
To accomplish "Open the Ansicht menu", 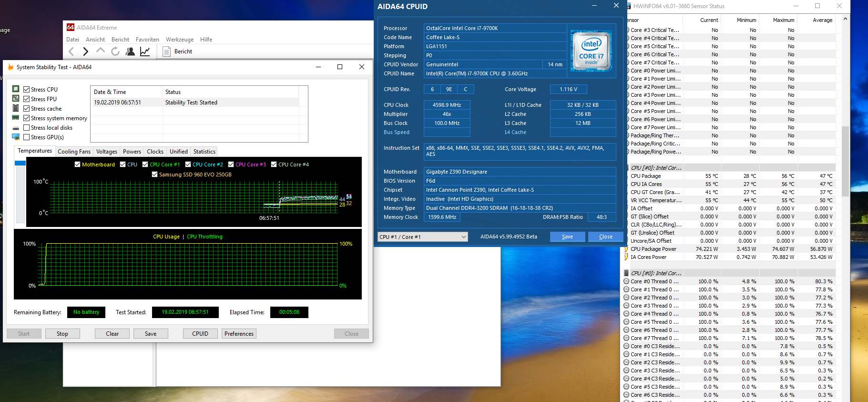I will (x=95, y=40).
